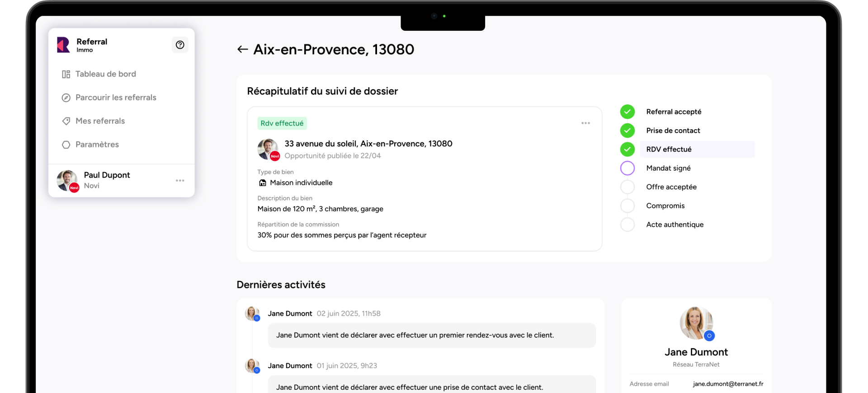The height and width of the screenshot is (393, 868).
Task: Click the tag icon for Mes referrals
Action: point(66,121)
